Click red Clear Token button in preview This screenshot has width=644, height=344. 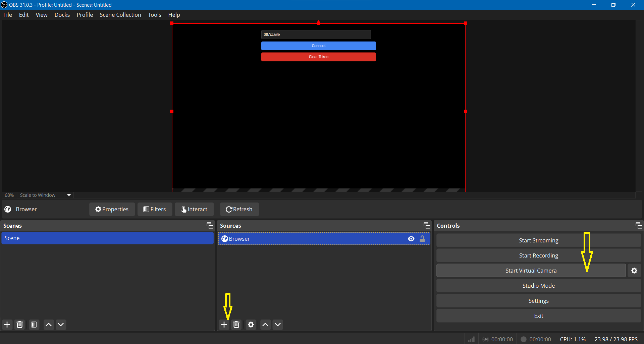(319, 57)
